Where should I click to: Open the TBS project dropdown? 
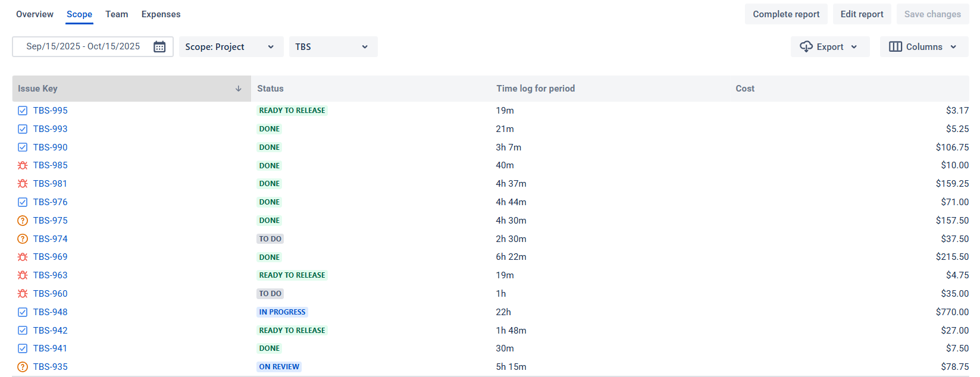(x=333, y=46)
